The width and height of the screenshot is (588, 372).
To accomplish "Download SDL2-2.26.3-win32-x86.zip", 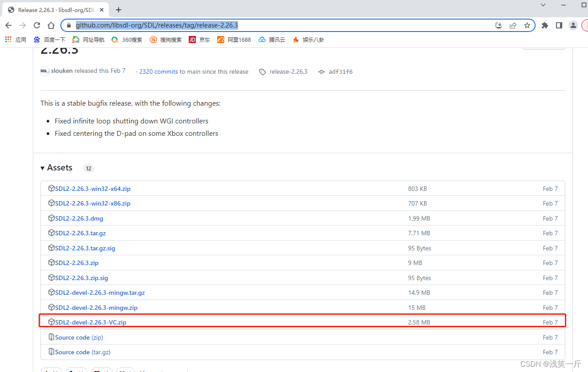I will click(x=93, y=203).
